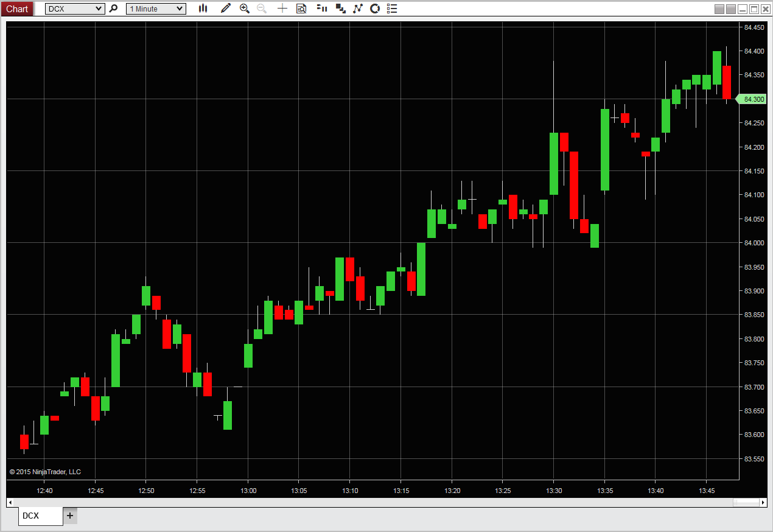Click the 84.450 price axis label
This screenshot has height=532, width=773.
754,27
